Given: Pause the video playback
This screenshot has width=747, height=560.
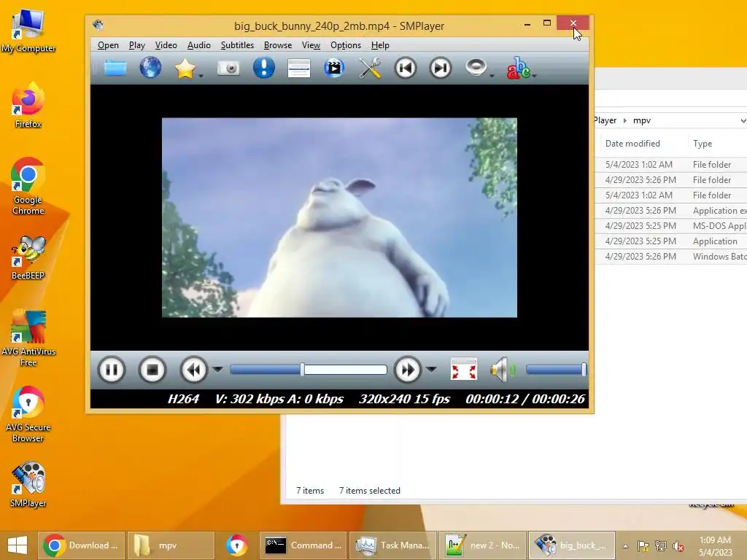Looking at the screenshot, I should click(112, 370).
